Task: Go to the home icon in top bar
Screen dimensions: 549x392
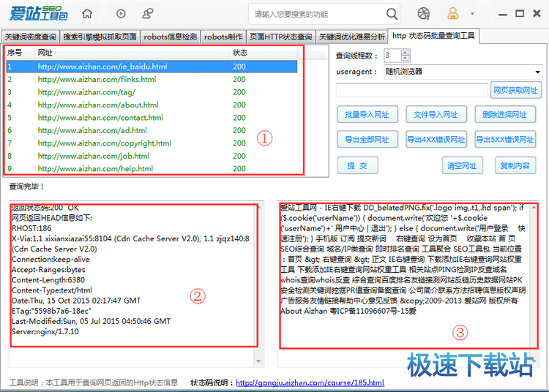Action: [87, 14]
